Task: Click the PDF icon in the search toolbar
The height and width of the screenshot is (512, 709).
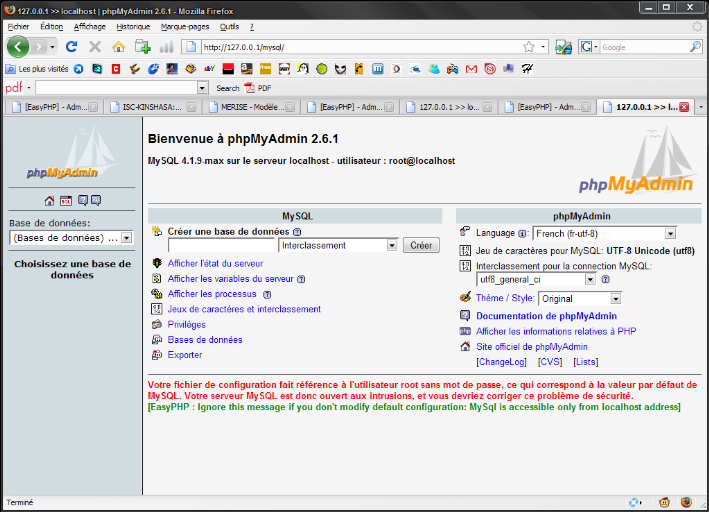Action: coord(251,88)
